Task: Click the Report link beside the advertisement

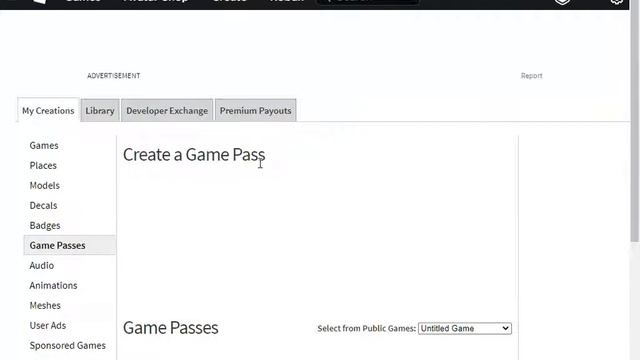Action: 531,76
